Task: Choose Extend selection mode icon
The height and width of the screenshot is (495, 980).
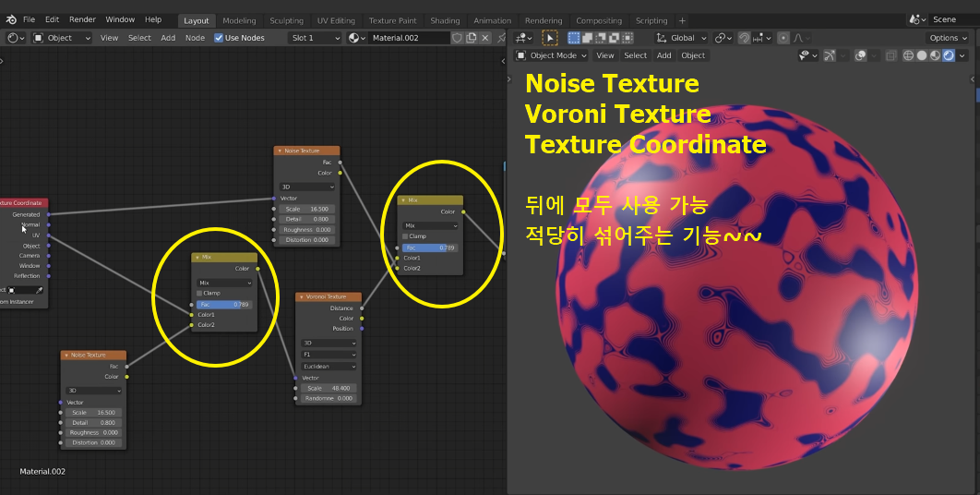Action: pyautogui.click(x=587, y=38)
